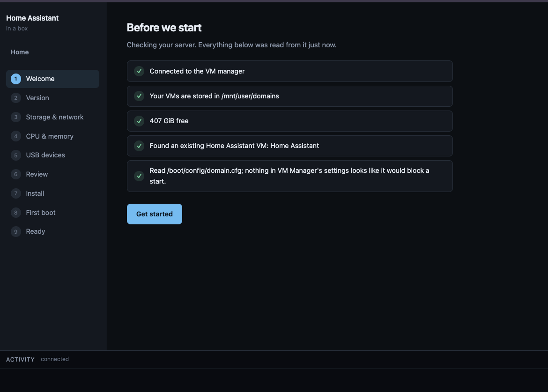Image resolution: width=548 pixels, height=392 pixels.
Task: Click the 'Before we start' heading
Action: pos(164,28)
